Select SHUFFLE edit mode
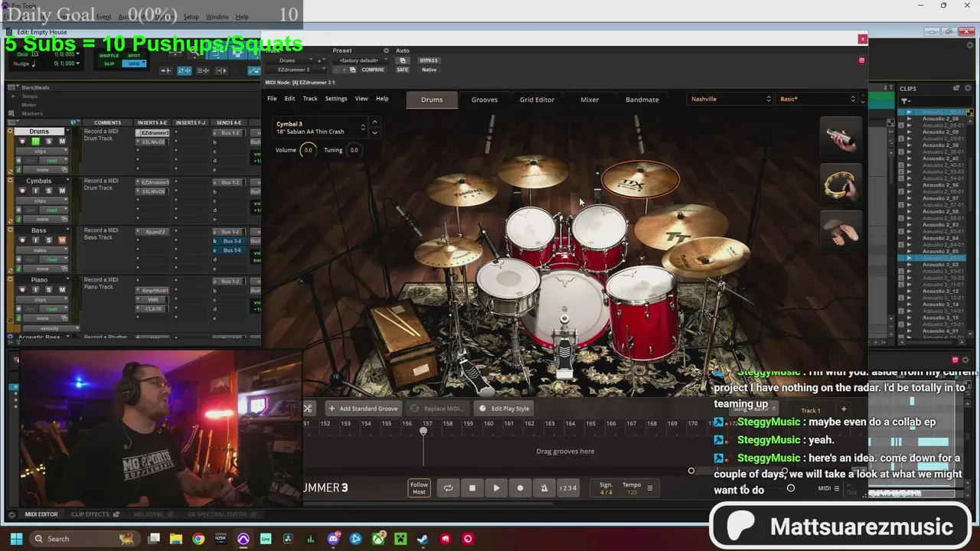 [109, 56]
